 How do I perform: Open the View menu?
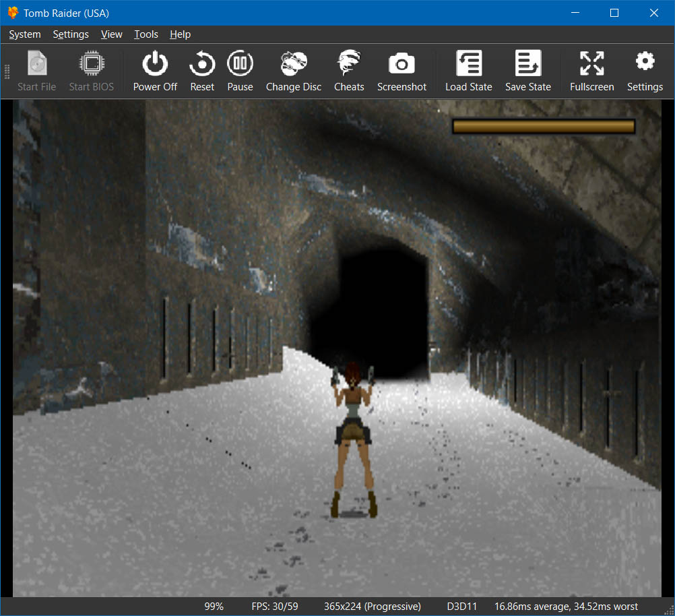112,34
